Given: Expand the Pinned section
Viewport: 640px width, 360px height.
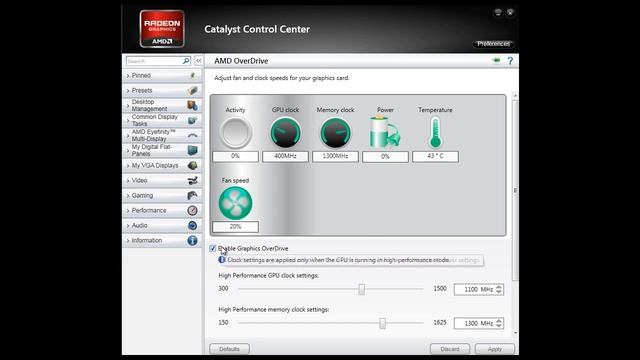Looking at the screenshot, I should 162,76.
